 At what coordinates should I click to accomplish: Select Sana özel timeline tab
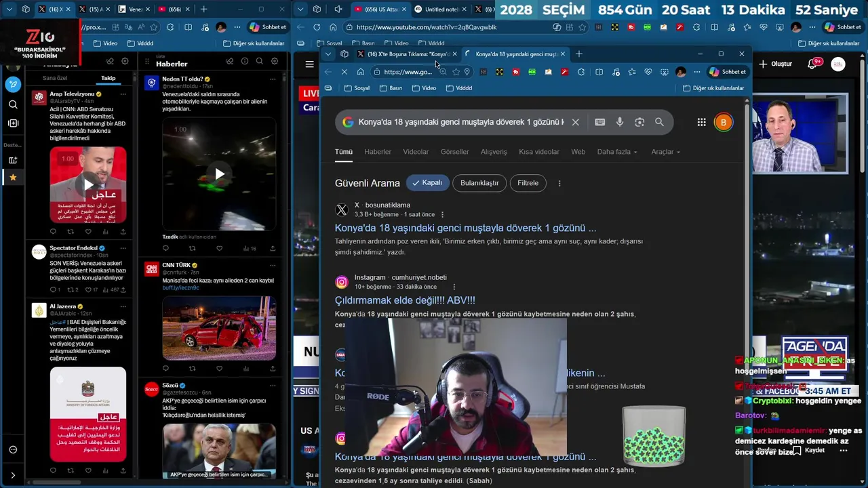[x=55, y=78]
